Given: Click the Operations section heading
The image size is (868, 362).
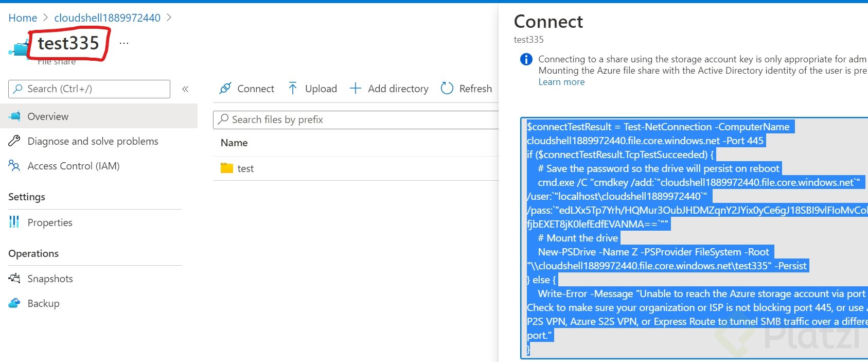Looking at the screenshot, I should click(33, 253).
